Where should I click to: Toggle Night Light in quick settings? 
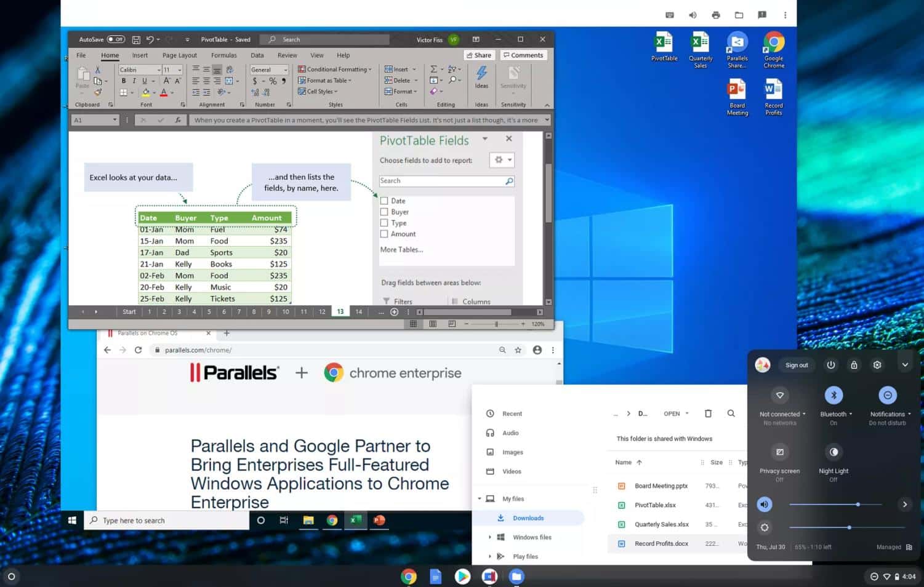pos(834,452)
